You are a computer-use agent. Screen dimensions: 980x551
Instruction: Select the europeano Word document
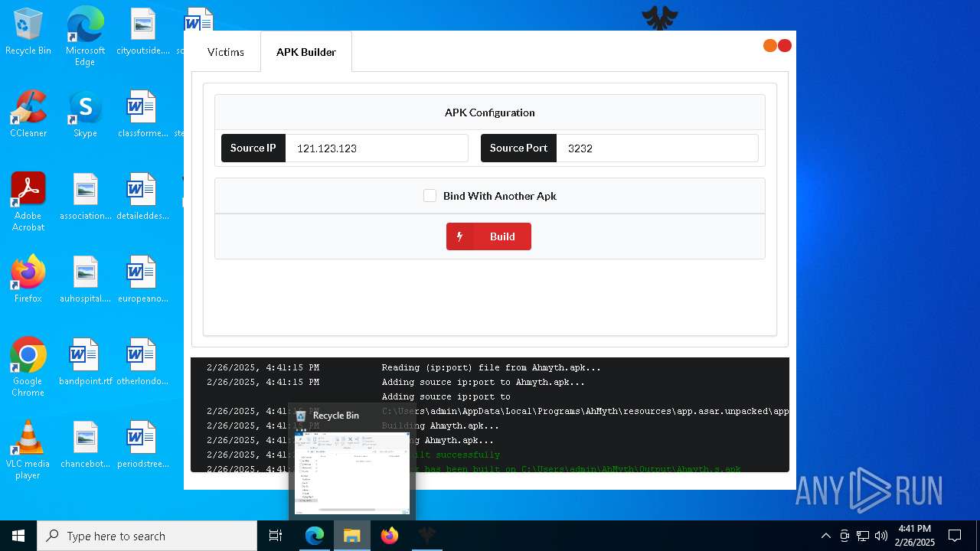pos(143,279)
